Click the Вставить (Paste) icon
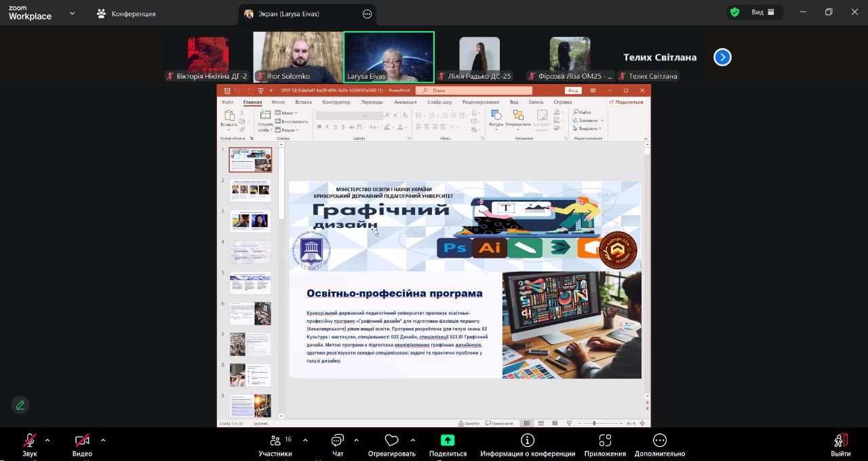This screenshot has height=461, width=868. 231,117
